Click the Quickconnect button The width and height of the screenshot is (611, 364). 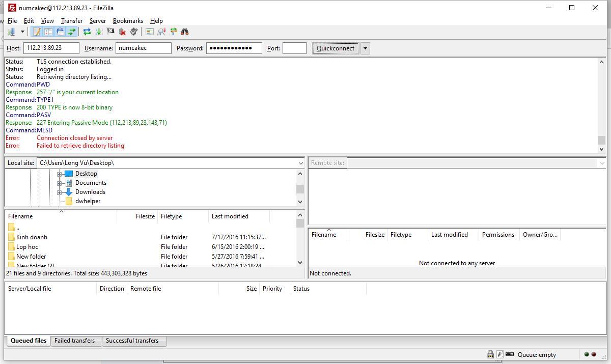(x=335, y=48)
